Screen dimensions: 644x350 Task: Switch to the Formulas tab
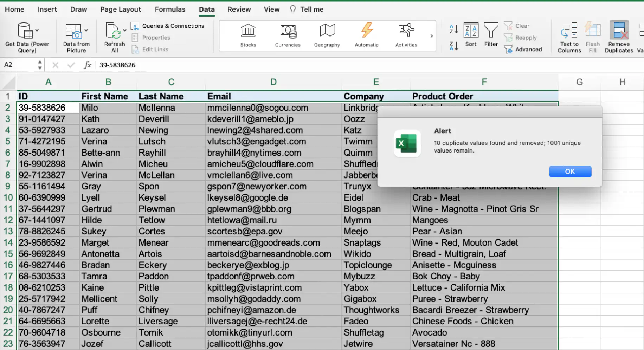coord(170,9)
